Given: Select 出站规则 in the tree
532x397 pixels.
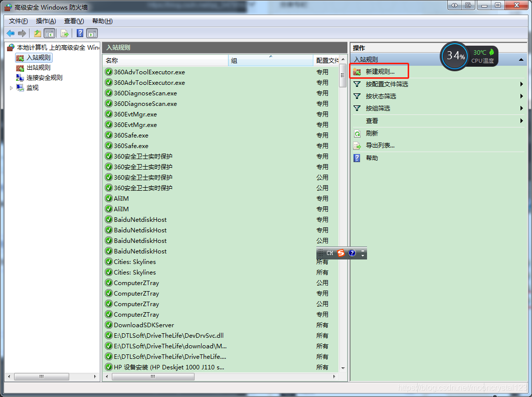Looking at the screenshot, I should click(39, 68).
